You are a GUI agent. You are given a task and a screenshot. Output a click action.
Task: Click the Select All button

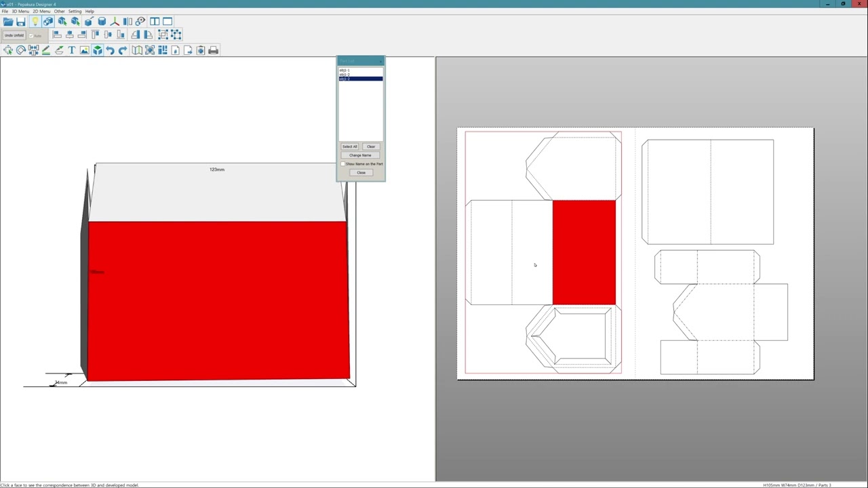[x=349, y=146]
